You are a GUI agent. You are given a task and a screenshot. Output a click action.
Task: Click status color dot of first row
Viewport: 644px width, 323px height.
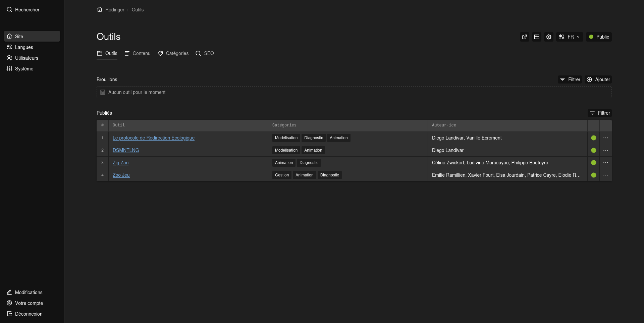pyautogui.click(x=593, y=138)
